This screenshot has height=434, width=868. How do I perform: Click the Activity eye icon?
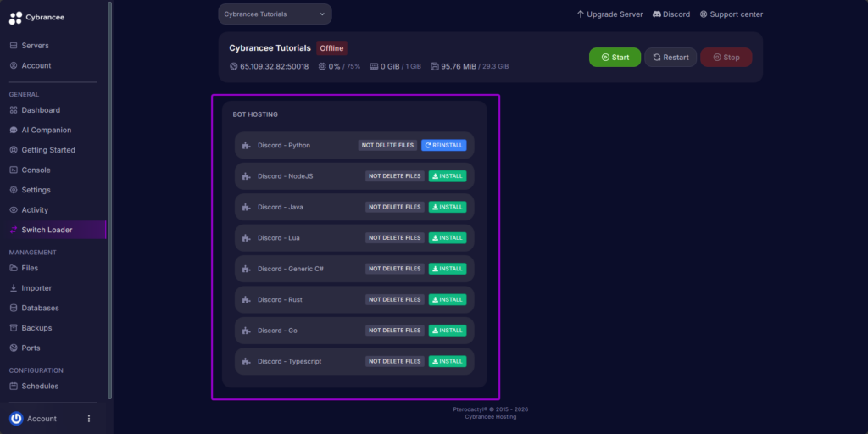(x=14, y=210)
